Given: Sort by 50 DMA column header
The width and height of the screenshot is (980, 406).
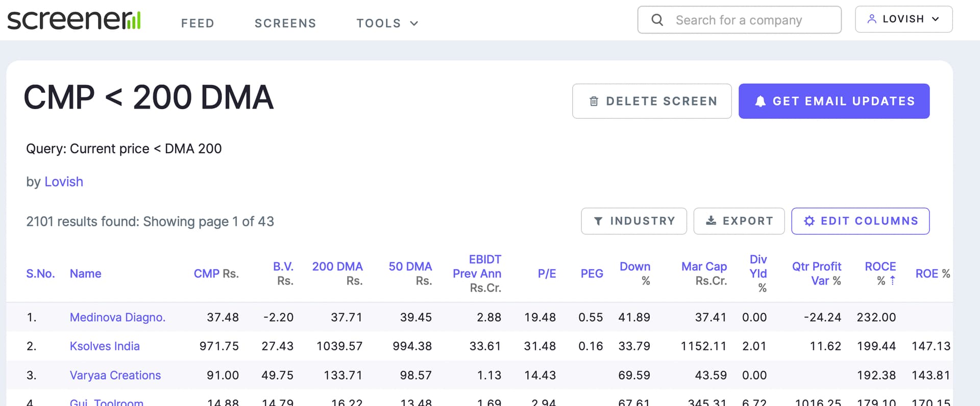Looking at the screenshot, I should 410,274.
